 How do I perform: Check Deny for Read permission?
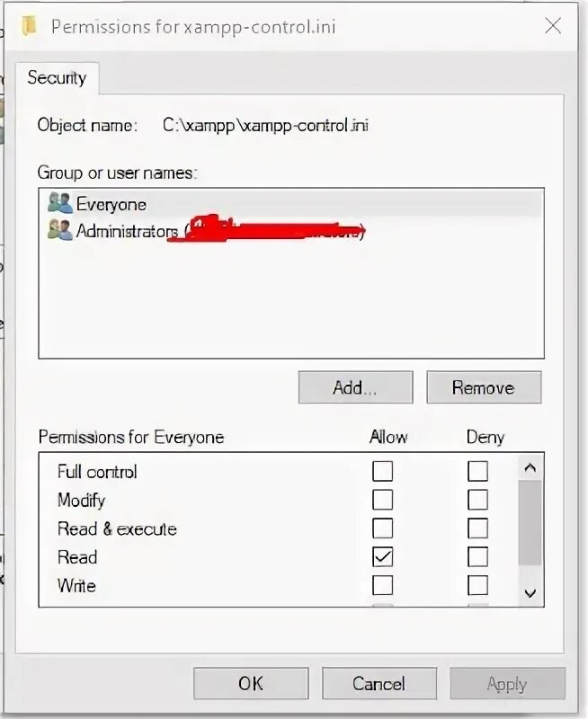(478, 557)
